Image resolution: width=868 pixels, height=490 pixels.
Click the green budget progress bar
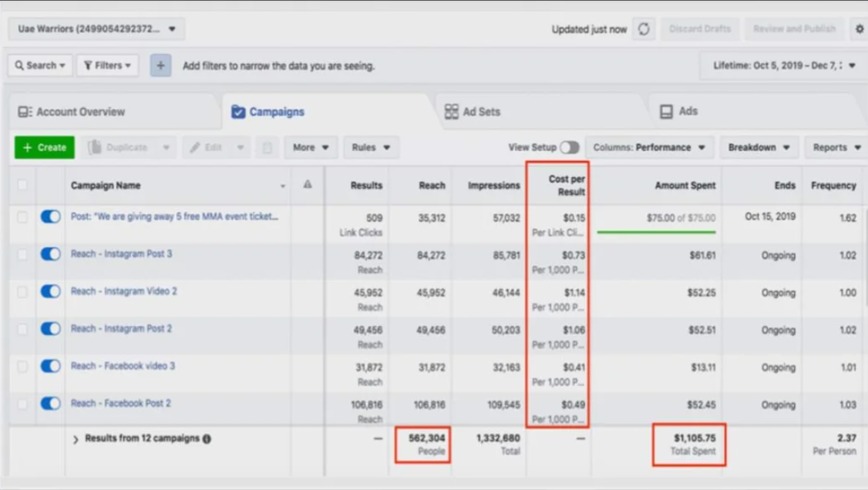(656, 232)
